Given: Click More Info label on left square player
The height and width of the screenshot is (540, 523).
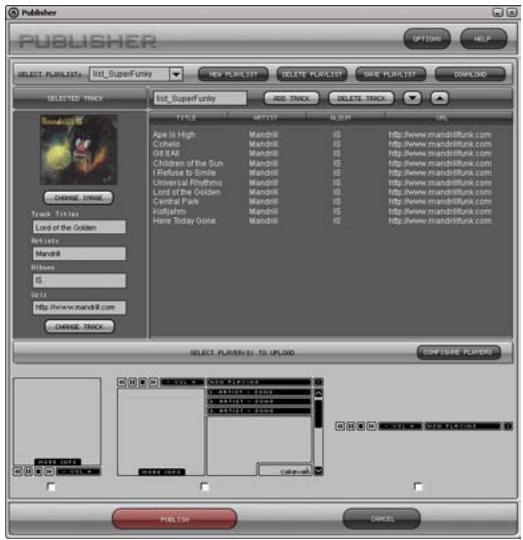Looking at the screenshot, I should point(57,461).
